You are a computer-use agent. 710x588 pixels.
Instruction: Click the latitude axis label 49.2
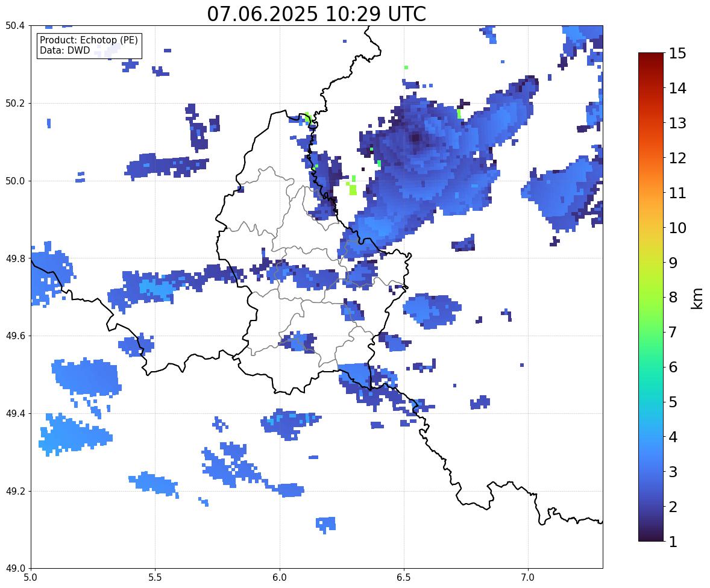click(15, 491)
